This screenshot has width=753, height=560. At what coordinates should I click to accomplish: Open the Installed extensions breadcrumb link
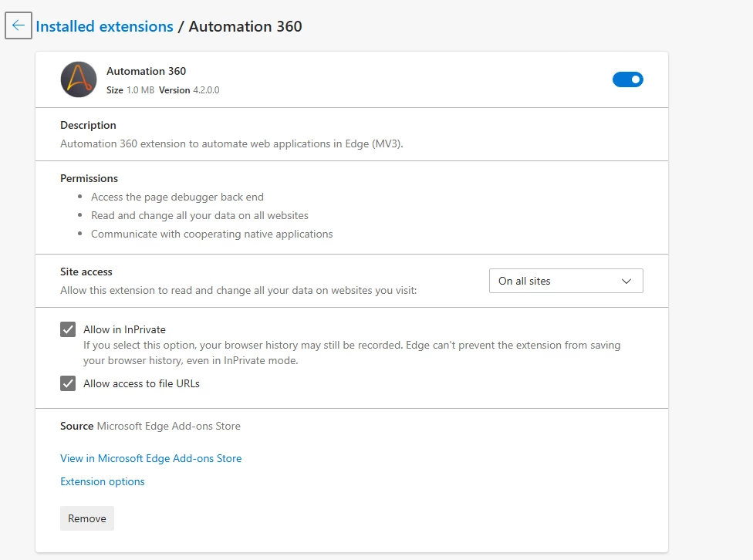pyautogui.click(x=104, y=26)
